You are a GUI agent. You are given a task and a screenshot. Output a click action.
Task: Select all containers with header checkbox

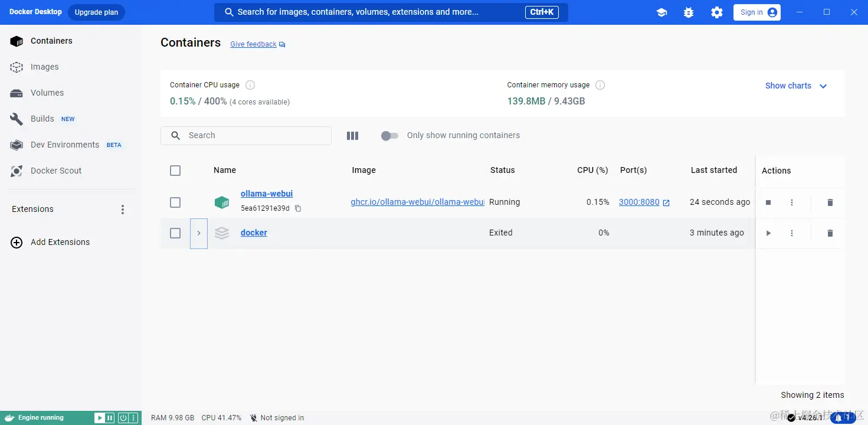point(175,171)
